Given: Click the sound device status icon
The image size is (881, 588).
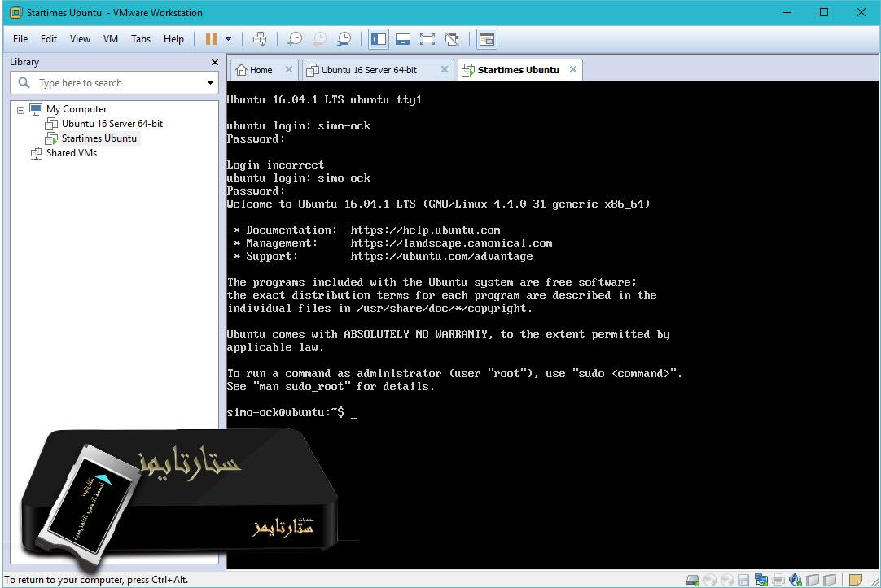Looking at the screenshot, I should [x=795, y=581].
